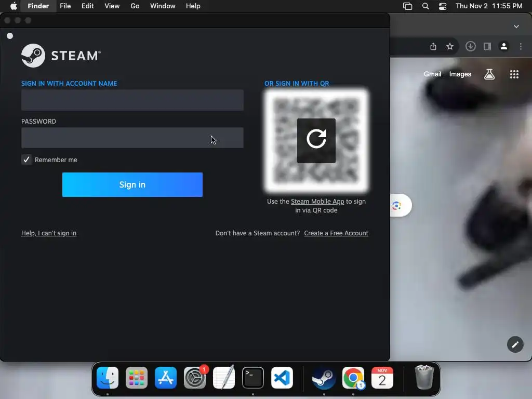
Task: Open the View menu
Action: pyautogui.click(x=112, y=6)
